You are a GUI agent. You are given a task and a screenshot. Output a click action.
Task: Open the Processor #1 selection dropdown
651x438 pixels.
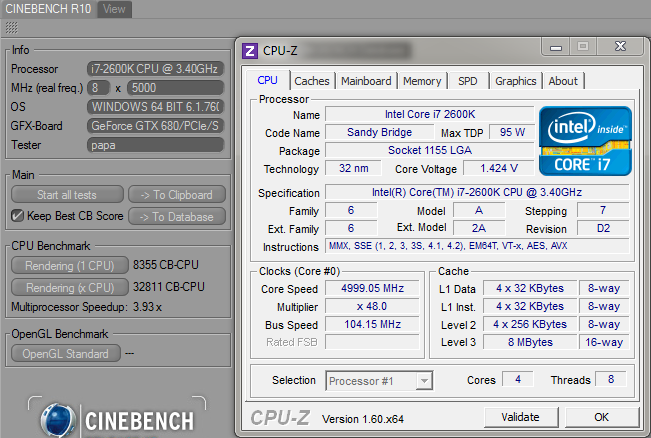(379, 381)
